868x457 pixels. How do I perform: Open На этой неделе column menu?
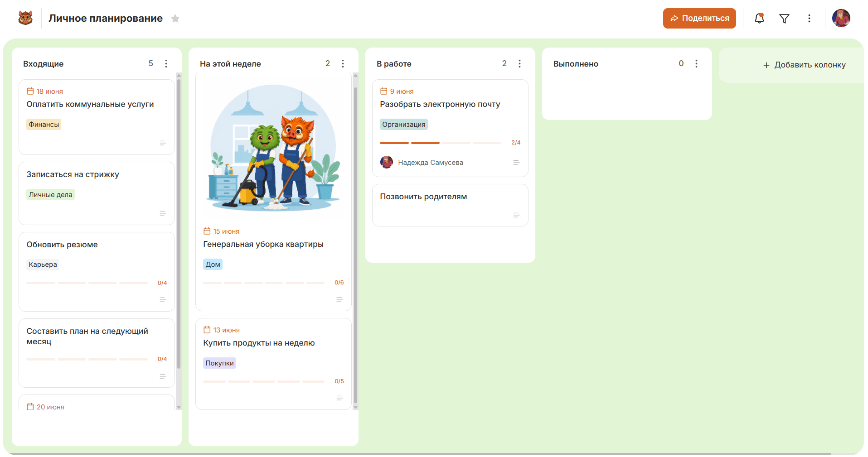(343, 64)
